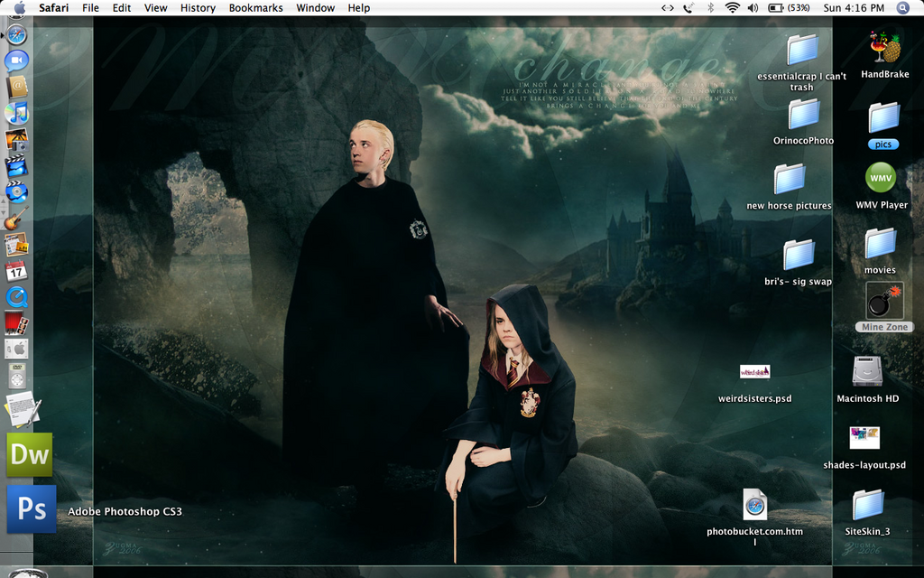924x578 pixels.
Task: Select the SiteSkin_3 folder
Action: [x=867, y=505]
